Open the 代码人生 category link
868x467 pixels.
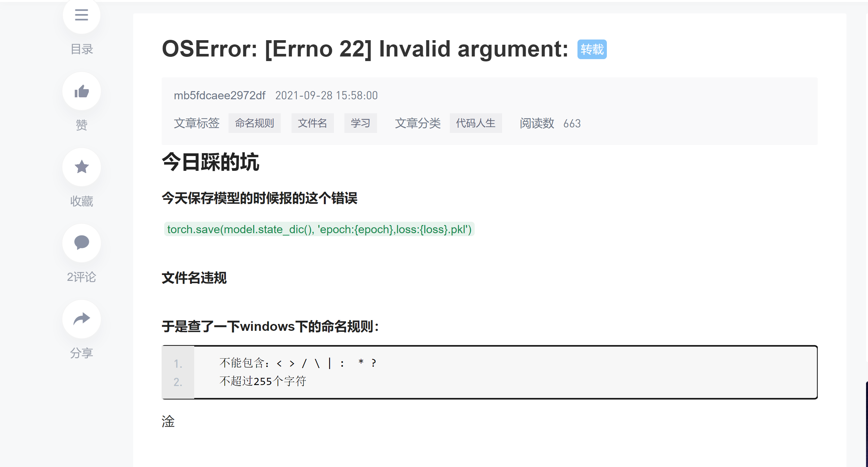pos(475,123)
